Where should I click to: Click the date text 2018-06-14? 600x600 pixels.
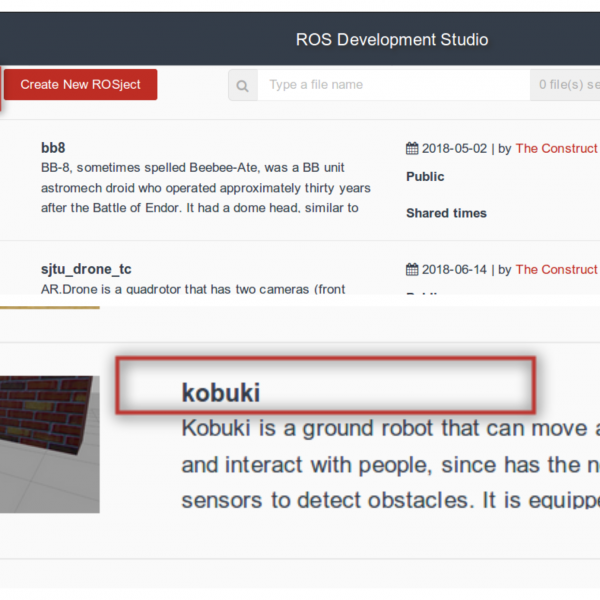pos(454,270)
